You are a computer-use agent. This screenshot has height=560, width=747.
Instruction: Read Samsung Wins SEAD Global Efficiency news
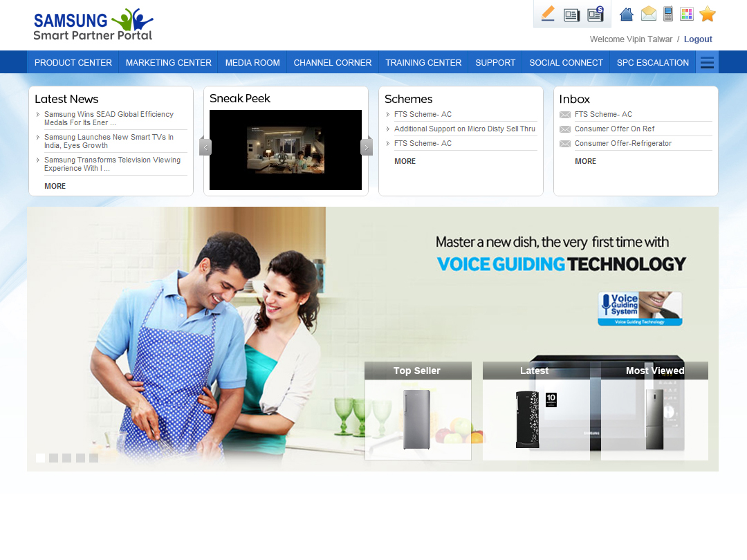[109, 118]
